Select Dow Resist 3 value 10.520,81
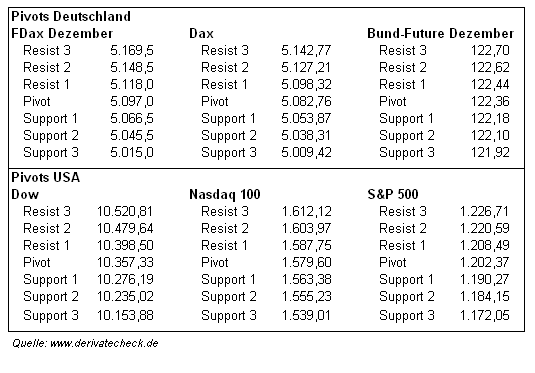The width and height of the screenshot is (535, 373). [125, 212]
